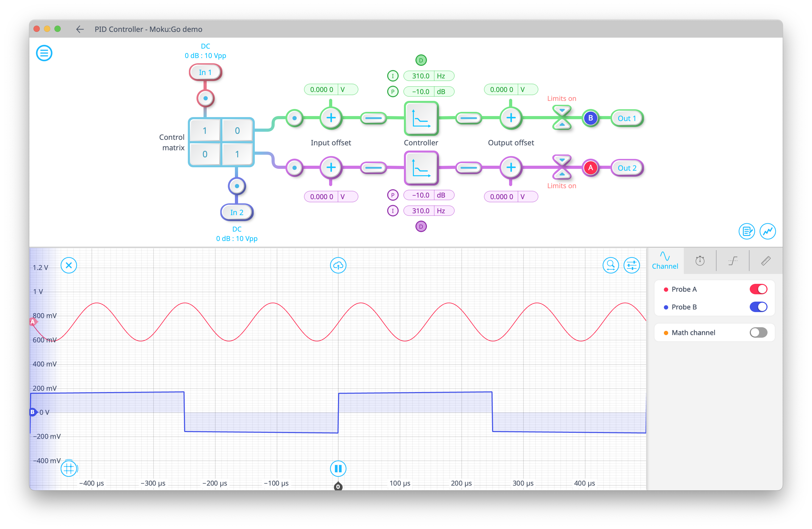The image size is (812, 529).
Task: Turn off Probe B switch
Action: [758, 307]
